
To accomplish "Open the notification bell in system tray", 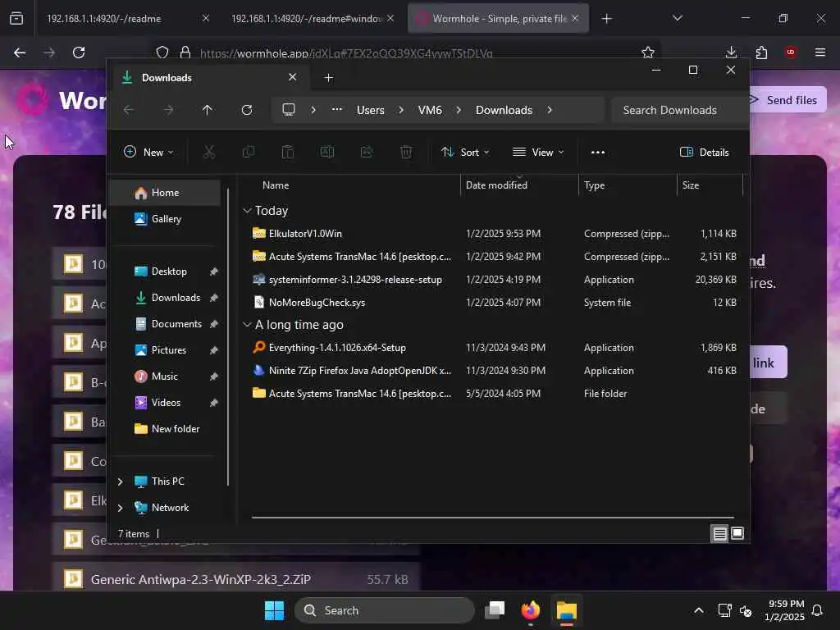I will [818, 610].
